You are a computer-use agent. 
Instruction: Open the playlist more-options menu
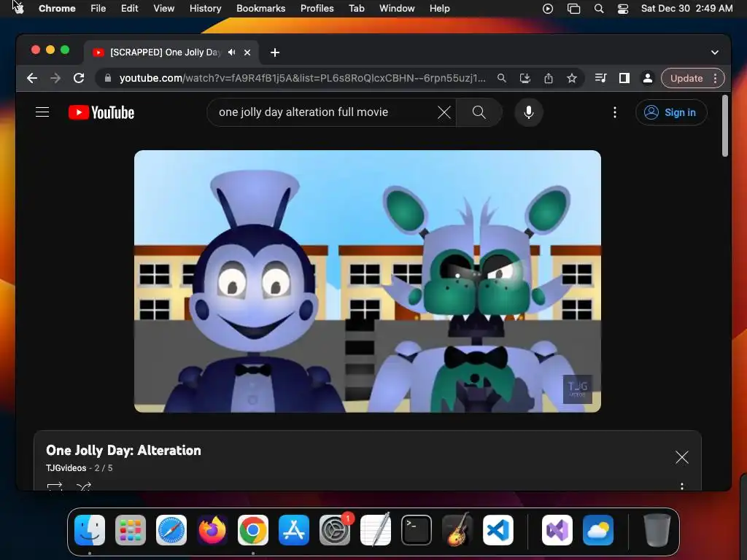tap(682, 486)
